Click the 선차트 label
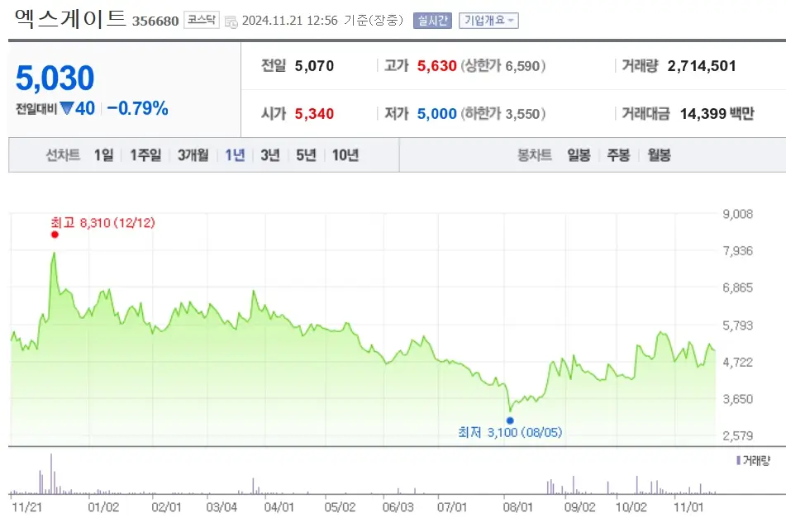Image resolution: width=786 pixels, height=532 pixels. pos(63,155)
